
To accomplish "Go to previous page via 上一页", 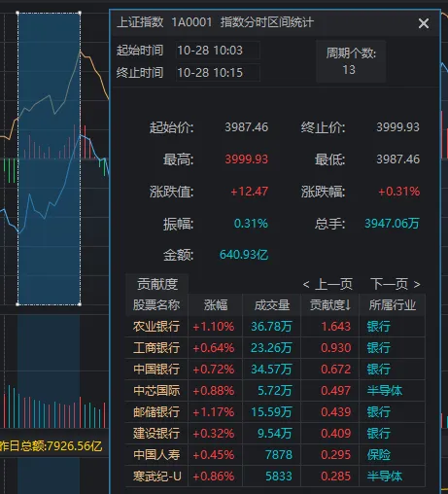I will [327, 284].
